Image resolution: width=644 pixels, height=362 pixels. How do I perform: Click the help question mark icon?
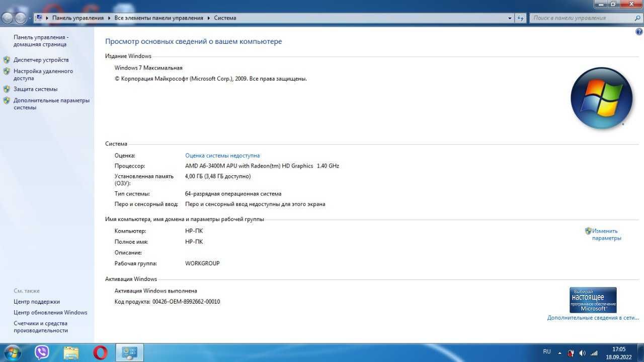pyautogui.click(x=639, y=32)
